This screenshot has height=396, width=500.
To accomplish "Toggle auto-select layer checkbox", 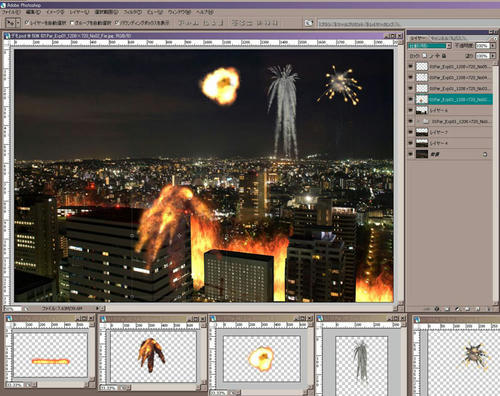I will [x=27, y=23].
